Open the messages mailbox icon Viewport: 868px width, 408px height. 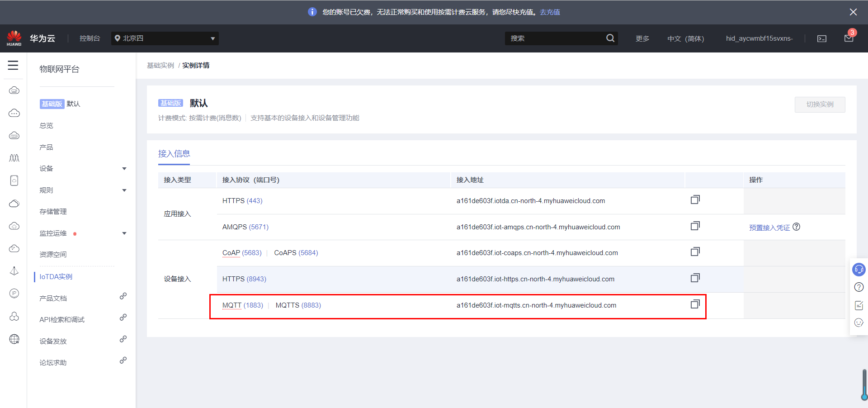849,38
